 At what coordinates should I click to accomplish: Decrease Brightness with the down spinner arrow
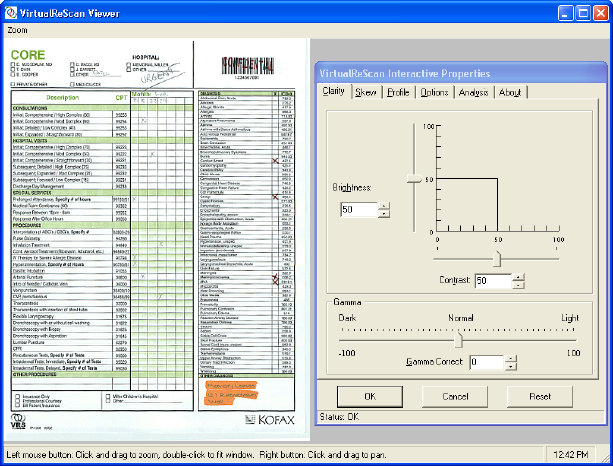tap(384, 214)
